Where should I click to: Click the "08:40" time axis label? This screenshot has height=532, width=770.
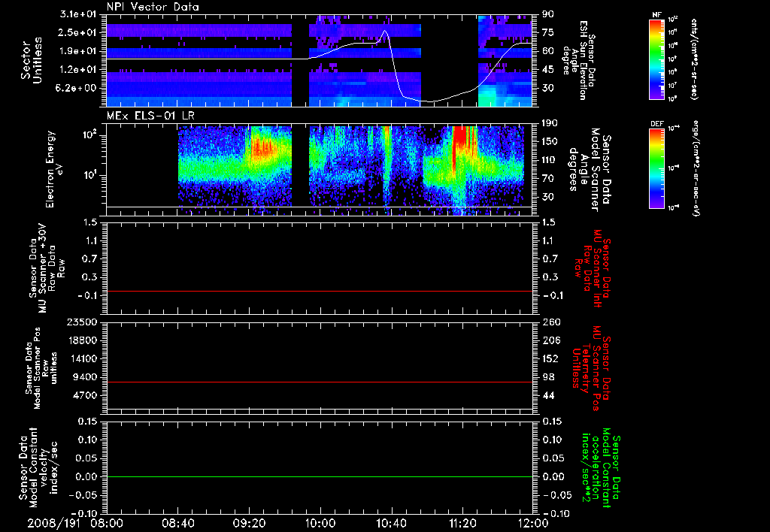pos(177,524)
